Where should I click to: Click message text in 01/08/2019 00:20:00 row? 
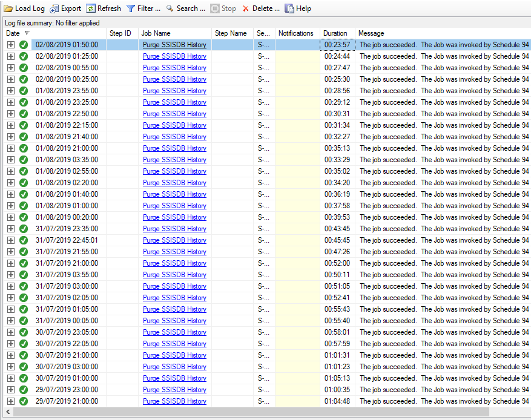(x=444, y=217)
